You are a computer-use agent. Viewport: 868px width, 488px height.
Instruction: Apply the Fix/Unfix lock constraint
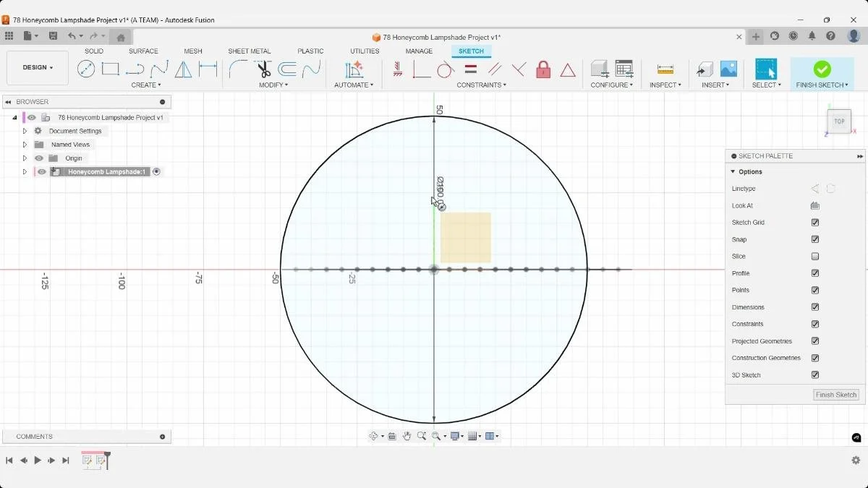point(543,69)
